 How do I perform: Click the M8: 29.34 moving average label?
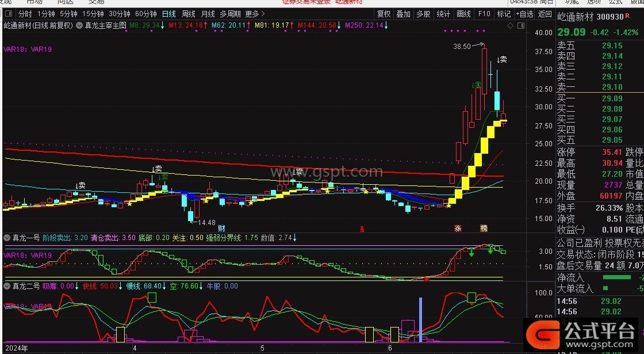[x=147, y=25]
